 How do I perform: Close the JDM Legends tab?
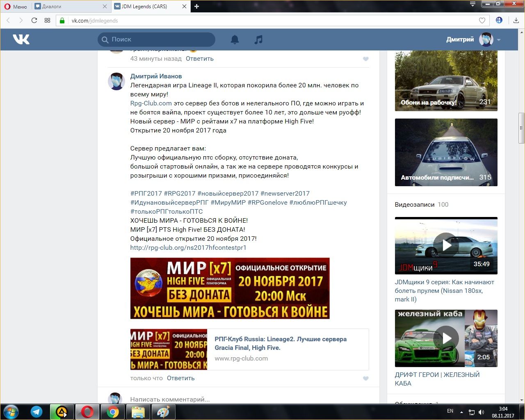tap(184, 7)
